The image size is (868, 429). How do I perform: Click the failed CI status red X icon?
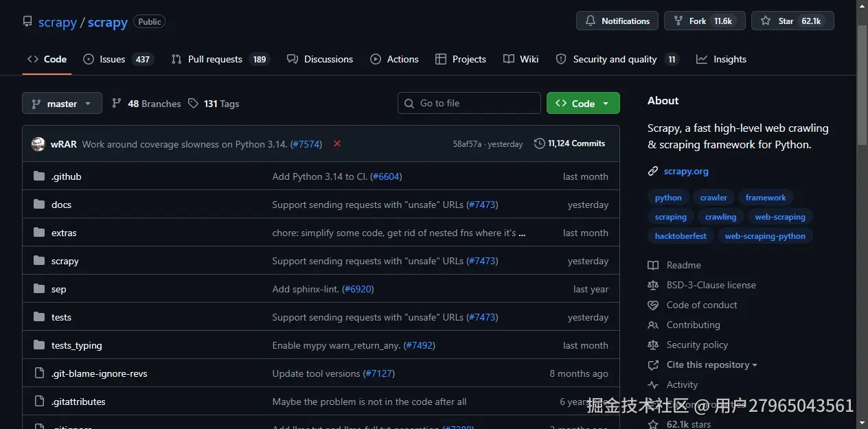[x=337, y=143]
